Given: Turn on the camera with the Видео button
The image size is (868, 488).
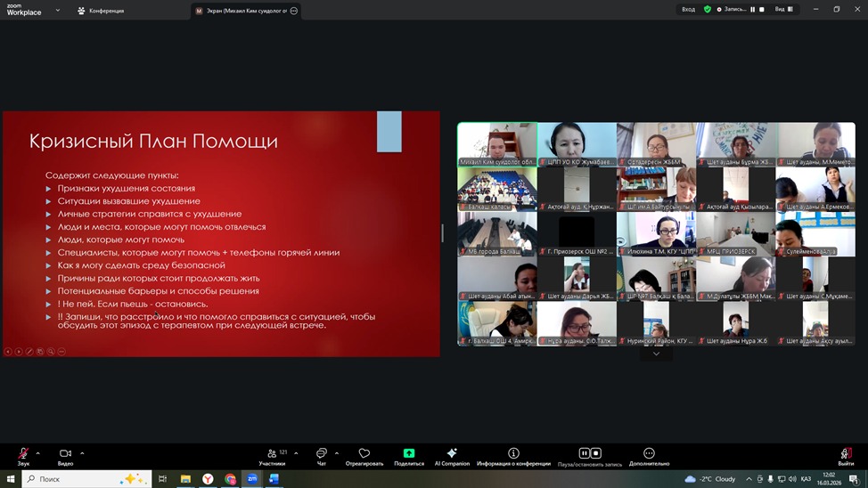Looking at the screenshot, I should (65, 454).
